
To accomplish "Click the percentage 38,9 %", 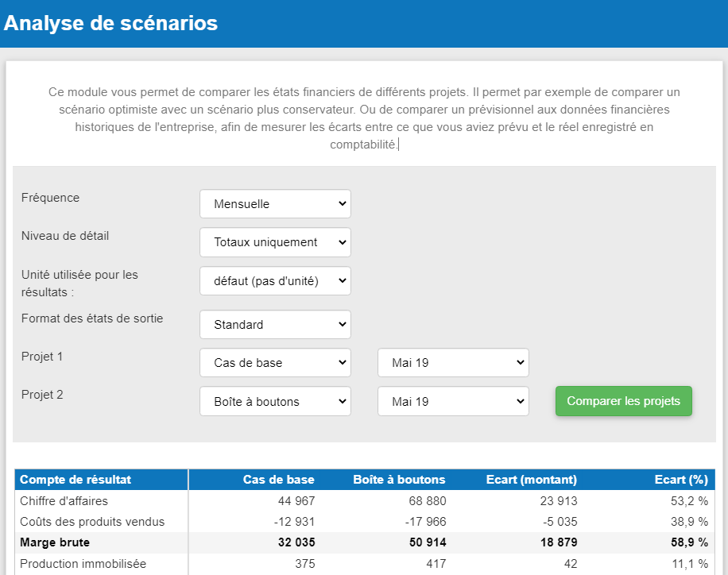I will click(x=690, y=522).
